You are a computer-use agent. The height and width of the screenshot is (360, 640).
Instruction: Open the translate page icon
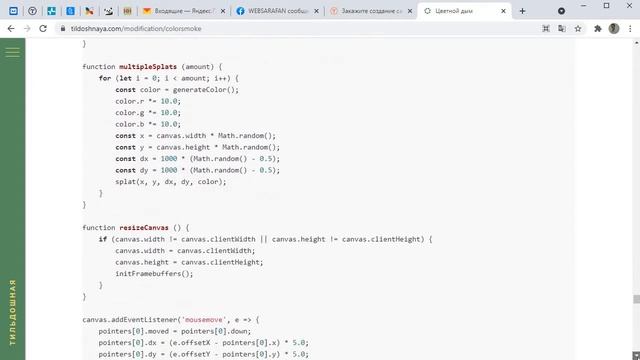[562, 29]
